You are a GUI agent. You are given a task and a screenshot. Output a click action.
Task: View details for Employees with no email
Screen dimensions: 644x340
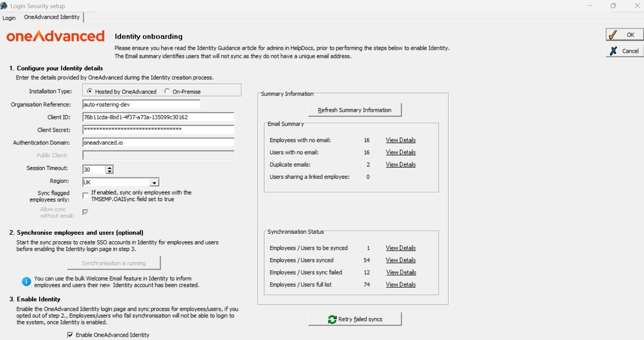[401, 140]
